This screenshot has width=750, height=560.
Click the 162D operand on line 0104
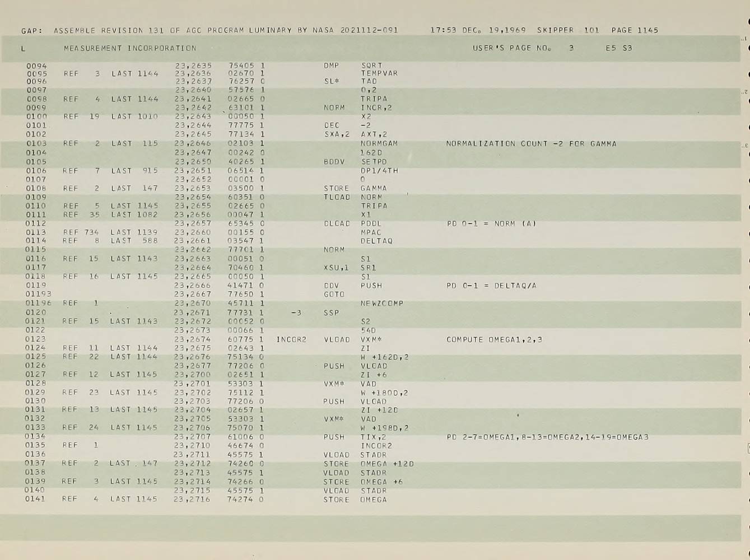pos(371,152)
